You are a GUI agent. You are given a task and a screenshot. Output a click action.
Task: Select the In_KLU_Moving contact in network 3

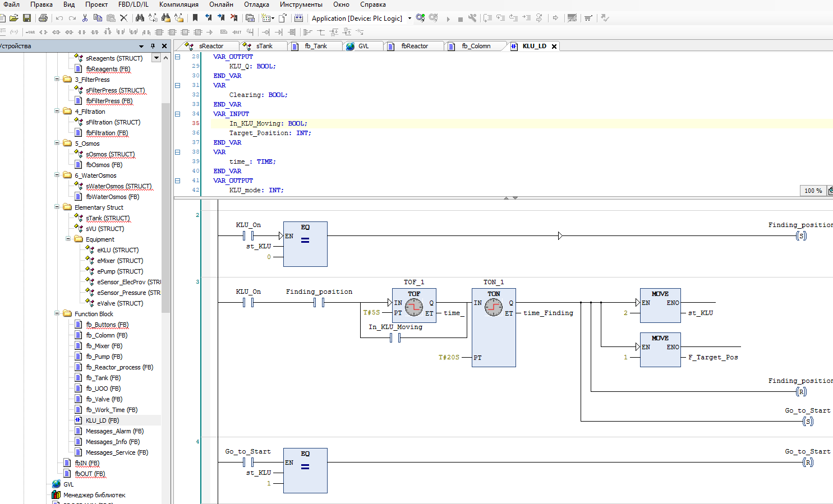coord(395,337)
